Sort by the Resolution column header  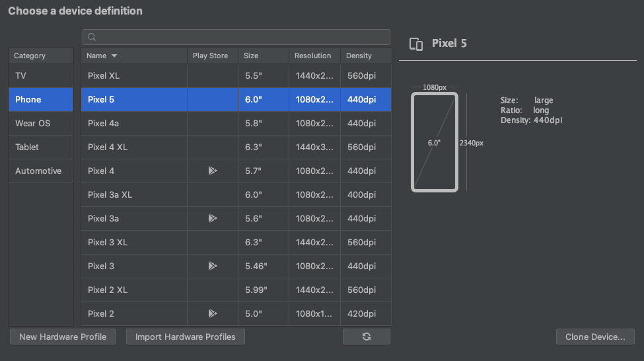tap(313, 56)
